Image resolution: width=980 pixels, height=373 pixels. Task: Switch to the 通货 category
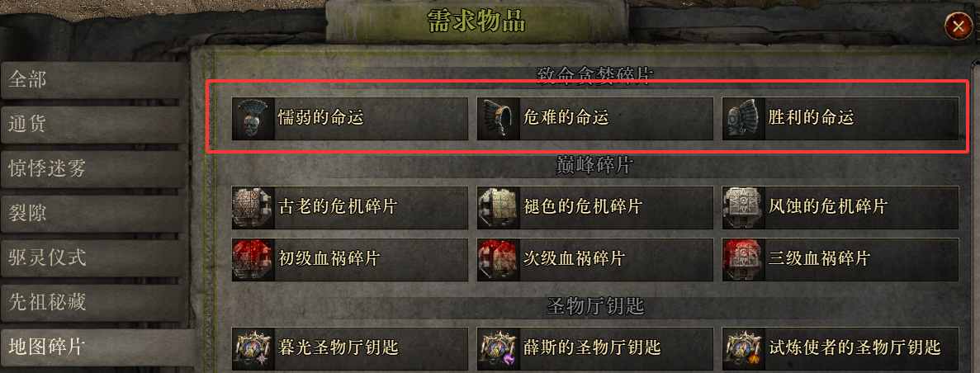[x=94, y=125]
